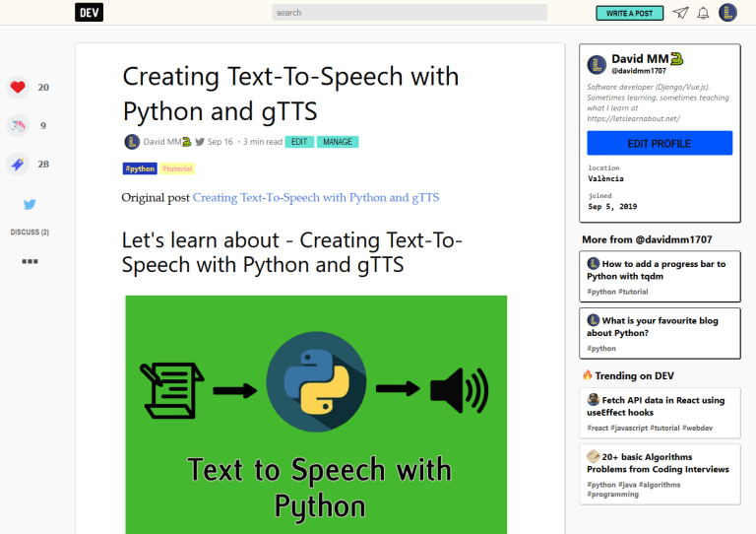The height and width of the screenshot is (534, 756).
Task: Click the '3 min read' label
Action: pyautogui.click(x=263, y=142)
